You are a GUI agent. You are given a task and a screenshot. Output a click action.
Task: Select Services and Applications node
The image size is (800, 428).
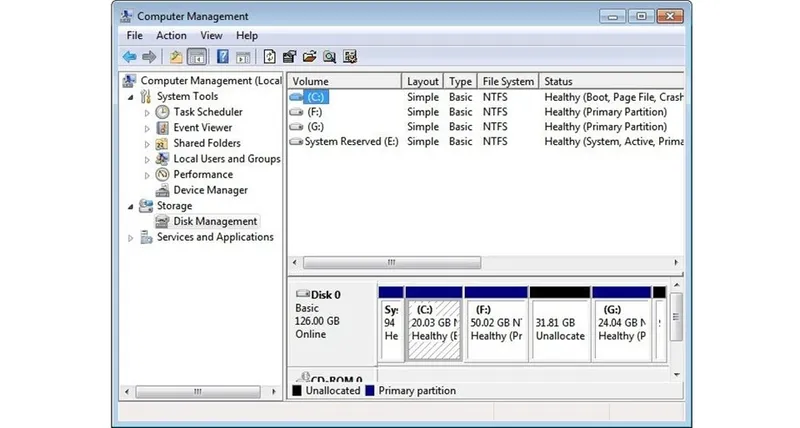215,237
